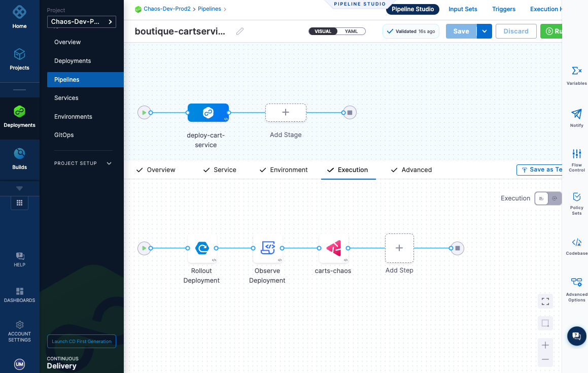Open the chat support bubble

click(x=576, y=336)
